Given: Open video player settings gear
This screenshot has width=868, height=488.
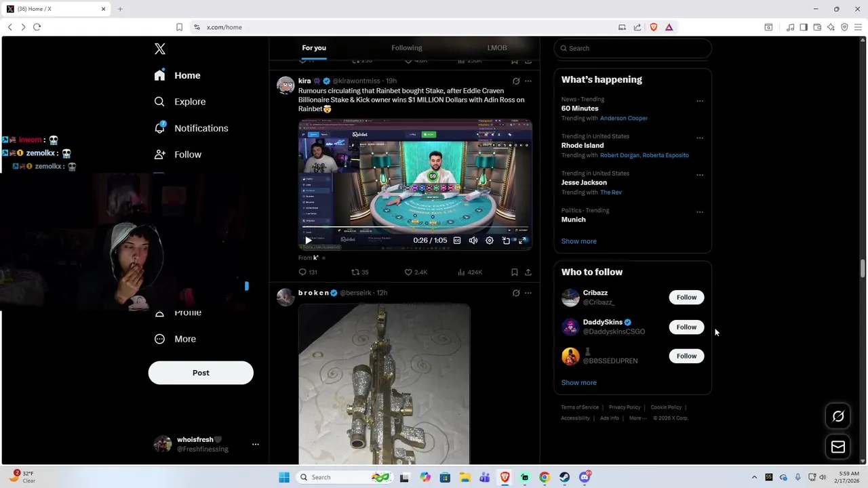Looking at the screenshot, I should pyautogui.click(x=490, y=241).
